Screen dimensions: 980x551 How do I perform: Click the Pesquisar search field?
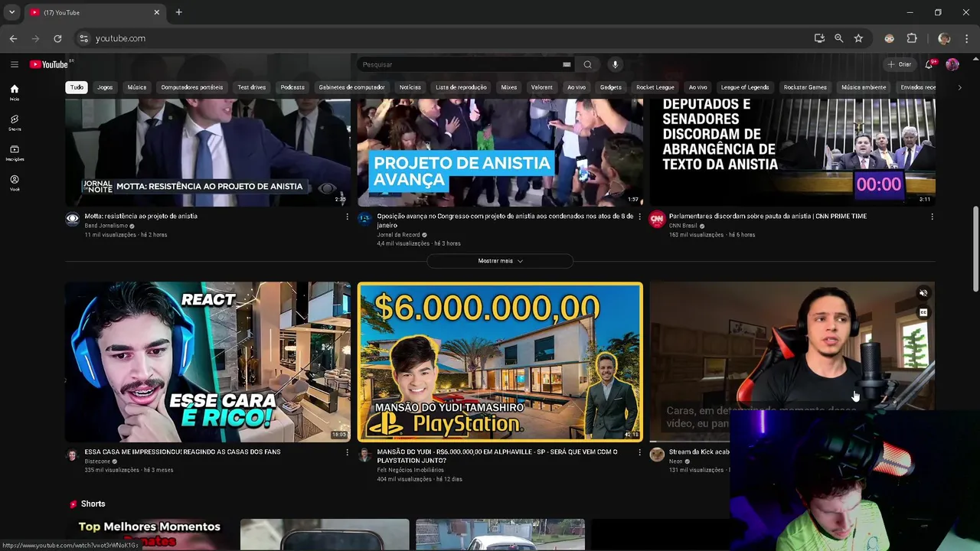coord(459,64)
